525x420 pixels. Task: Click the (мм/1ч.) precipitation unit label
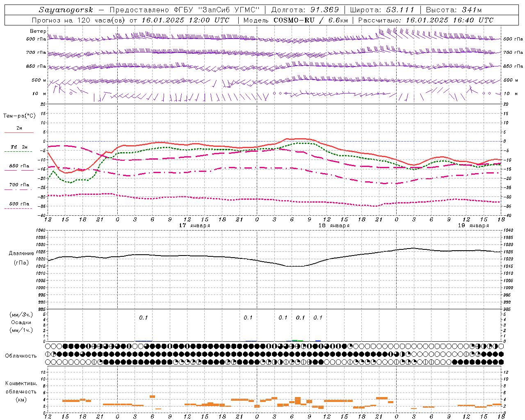(21, 330)
